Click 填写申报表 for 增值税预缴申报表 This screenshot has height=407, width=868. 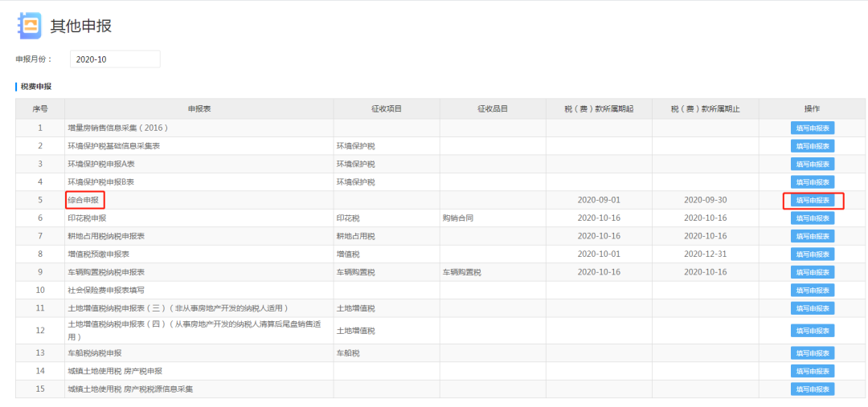[x=812, y=254]
